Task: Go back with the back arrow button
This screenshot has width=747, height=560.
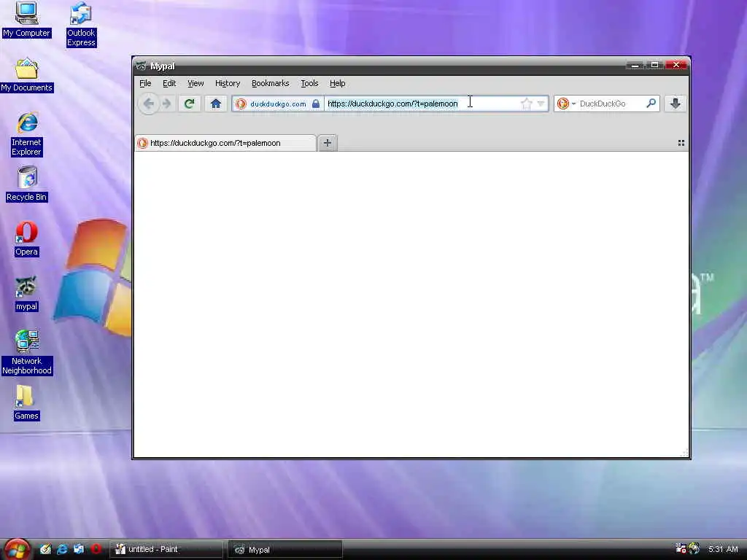Action: pyautogui.click(x=149, y=104)
